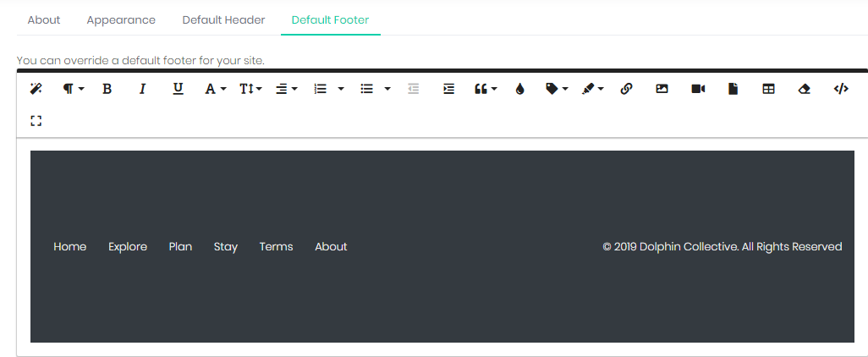Click the magic wand style icon
This screenshot has width=868, height=357.
[x=36, y=89]
